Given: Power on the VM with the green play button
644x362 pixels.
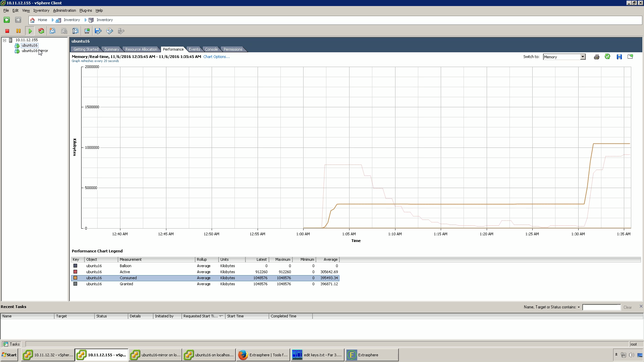Looking at the screenshot, I should pos(30,31).
